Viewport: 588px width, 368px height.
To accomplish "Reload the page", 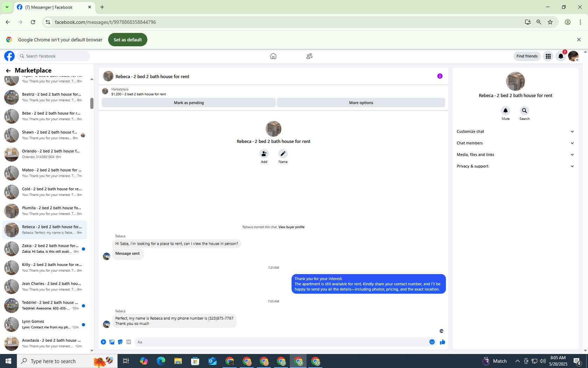I will point(33,22).
